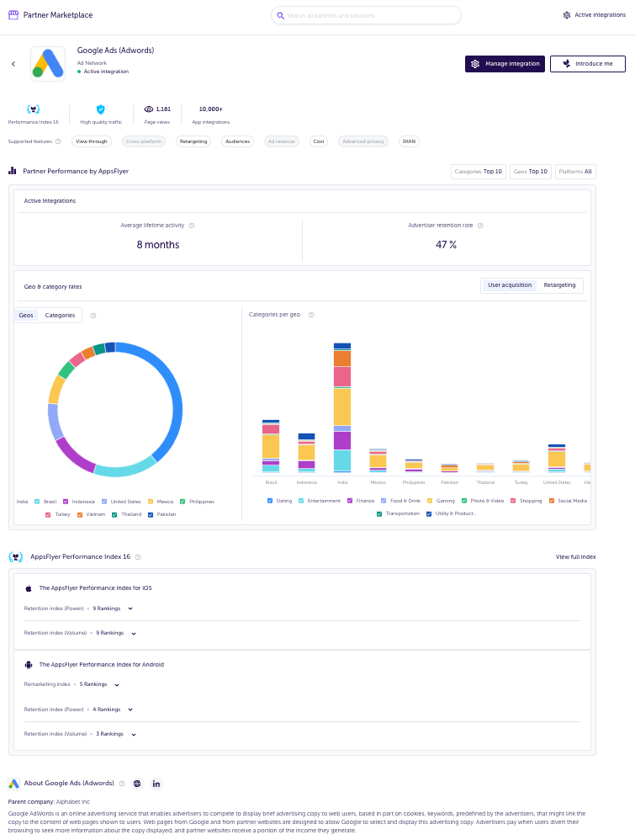Click the search partners and solutions field
Screen dimensions: 635x840
(x=366, y=15)
